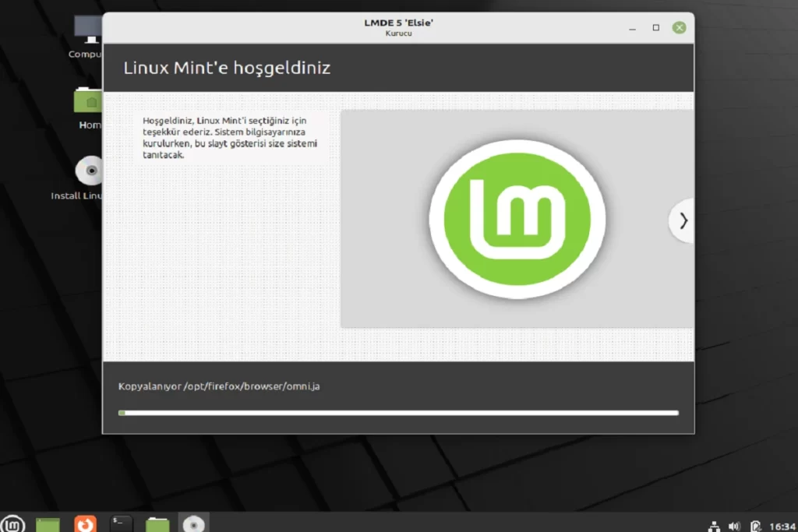The image size is (798, 532).
Task: Launch Firefox from the panel
Action: point(85,523)
